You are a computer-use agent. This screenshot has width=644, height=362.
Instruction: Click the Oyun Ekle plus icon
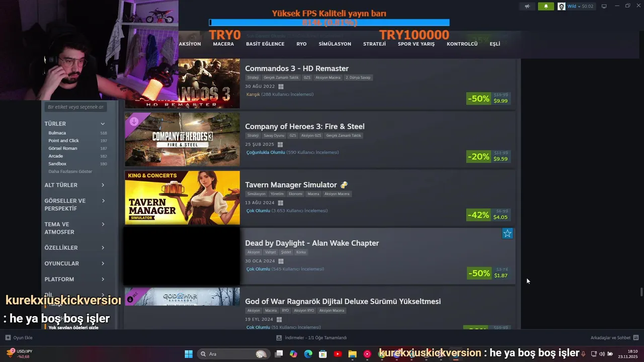[x=8, y=338]
